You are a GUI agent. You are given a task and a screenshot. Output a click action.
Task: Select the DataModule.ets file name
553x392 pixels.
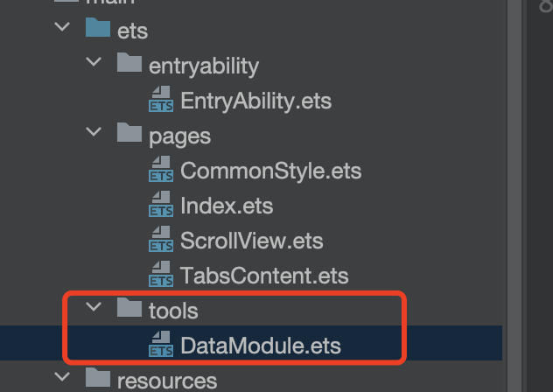click(260, 346)
